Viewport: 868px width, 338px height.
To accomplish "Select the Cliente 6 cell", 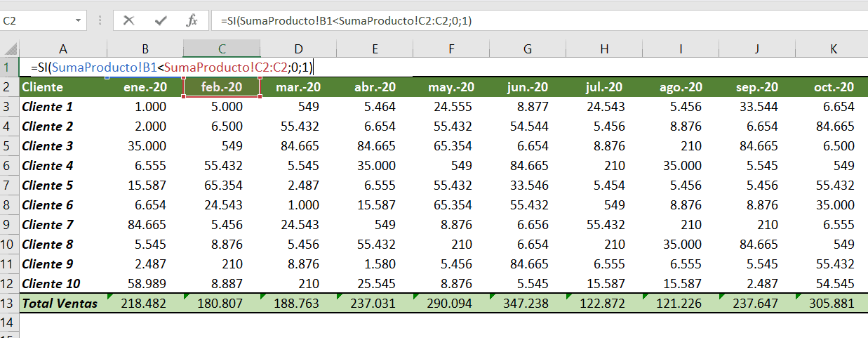I will pos(63,205).
